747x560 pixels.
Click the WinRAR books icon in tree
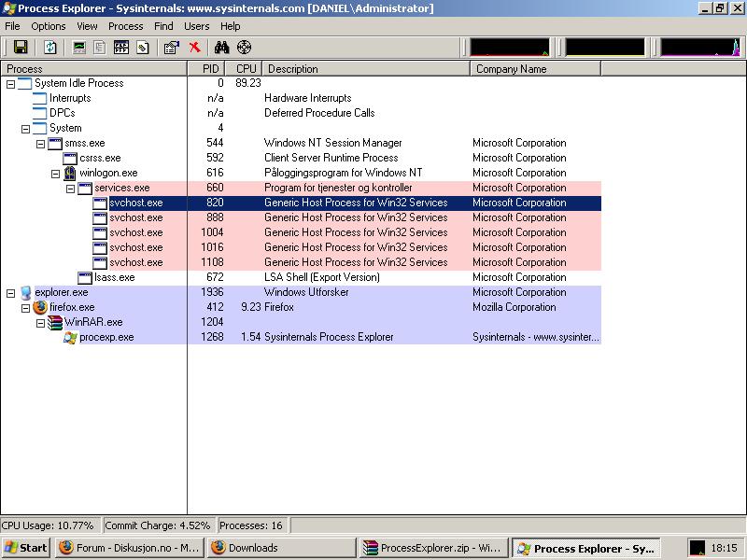coord(55,322)
